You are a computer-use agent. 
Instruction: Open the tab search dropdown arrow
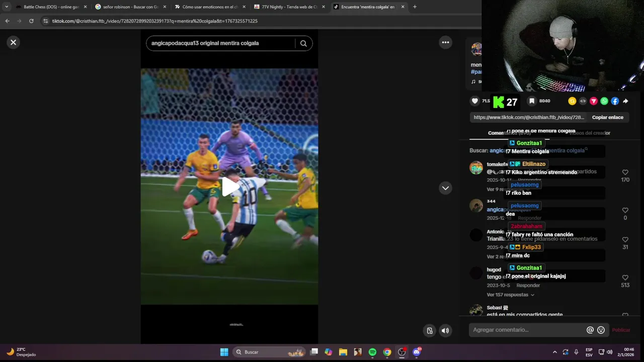(x=7, y=7)
